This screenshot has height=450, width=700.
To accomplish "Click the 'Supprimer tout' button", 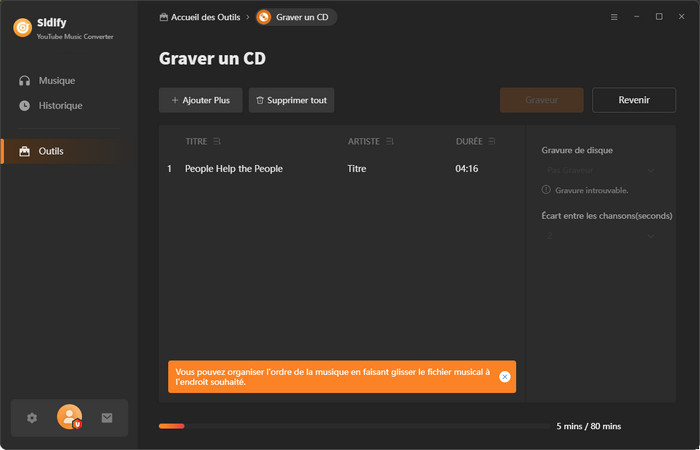I will coord(291,100).
